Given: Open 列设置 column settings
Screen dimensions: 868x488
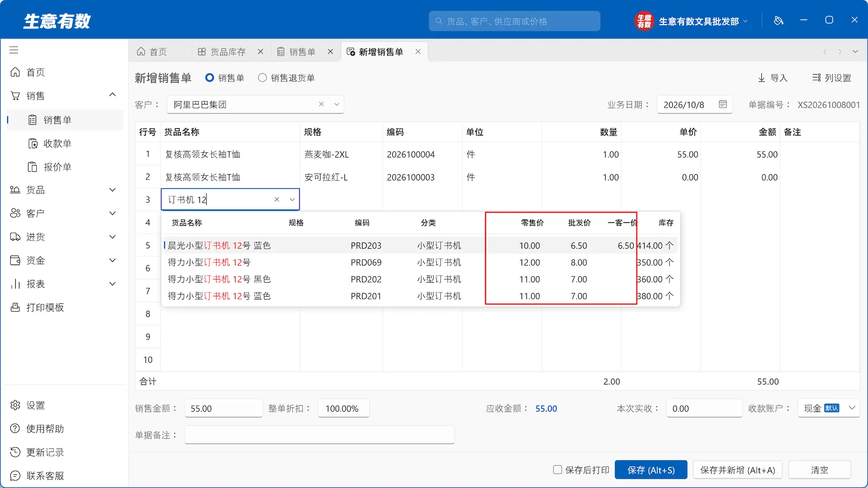Looking at the screenshot, I should tap(832, 78).
